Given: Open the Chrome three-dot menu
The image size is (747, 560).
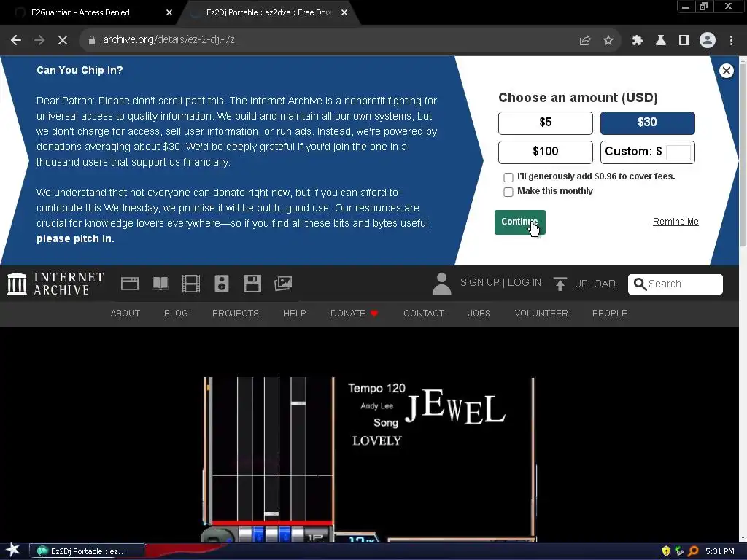Looking at the screenshot, I should (x=731, y=41).
